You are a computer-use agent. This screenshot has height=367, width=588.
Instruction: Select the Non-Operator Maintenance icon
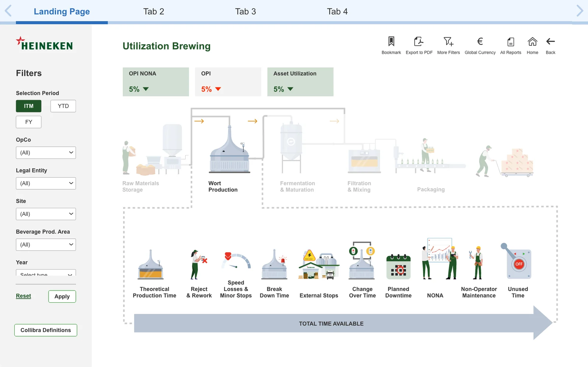[x=476, y=263]
